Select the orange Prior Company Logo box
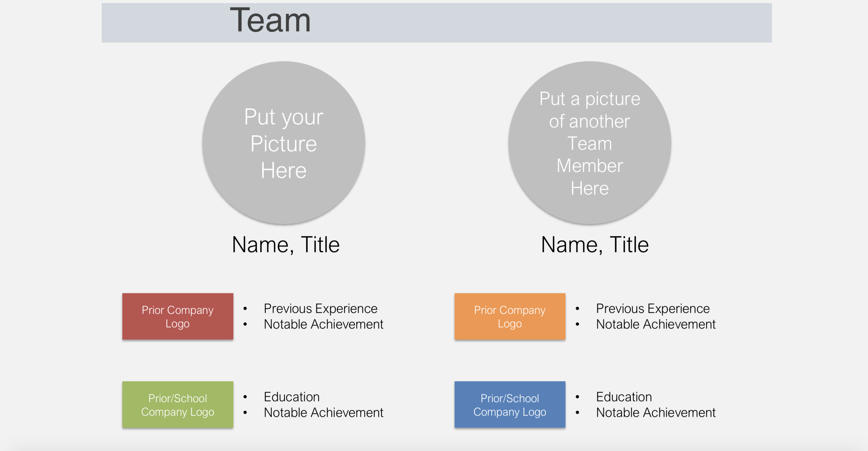868x451 pixels. coord(509,316)
